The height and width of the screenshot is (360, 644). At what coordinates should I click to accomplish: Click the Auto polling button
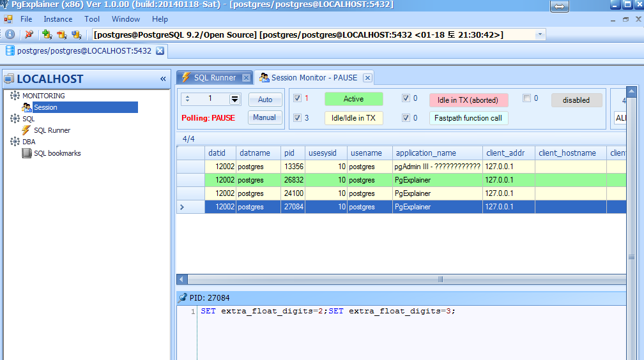265,100
